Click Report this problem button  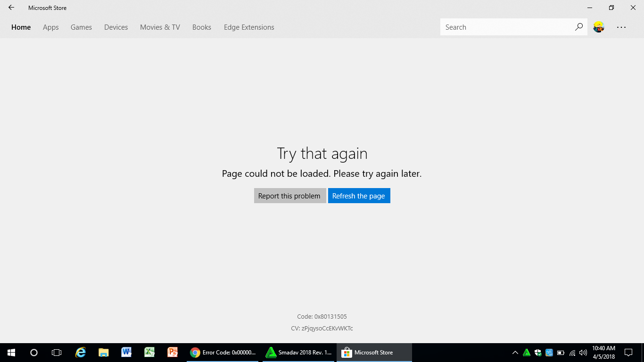tap(290, 196)
